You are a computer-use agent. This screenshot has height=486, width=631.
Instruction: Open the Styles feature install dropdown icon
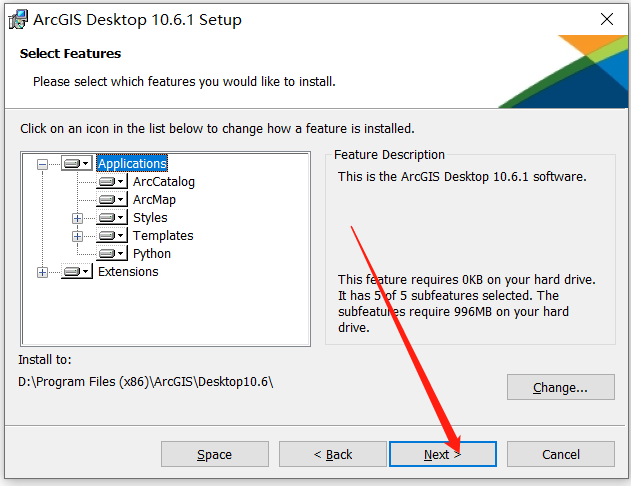pos(112,218)
